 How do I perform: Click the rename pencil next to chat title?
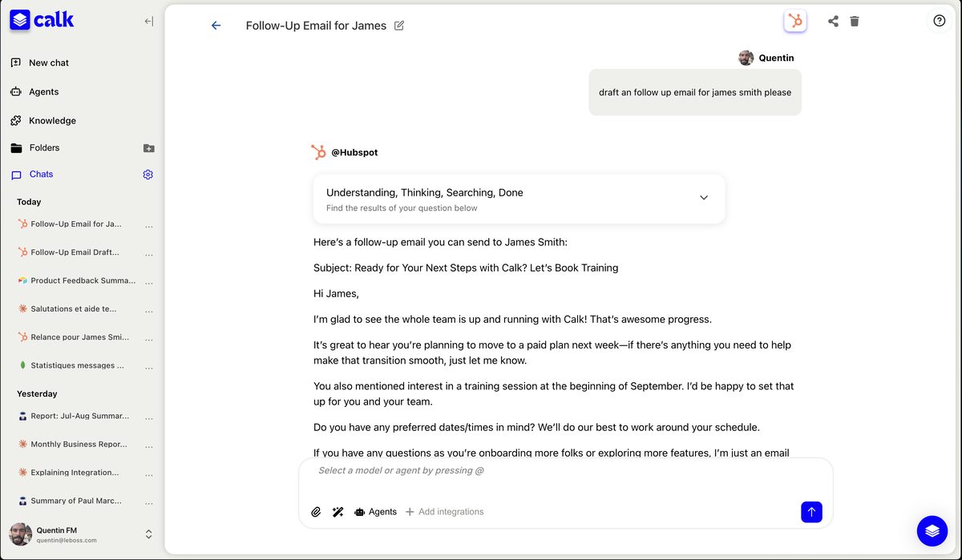click(x=399, y=25)
